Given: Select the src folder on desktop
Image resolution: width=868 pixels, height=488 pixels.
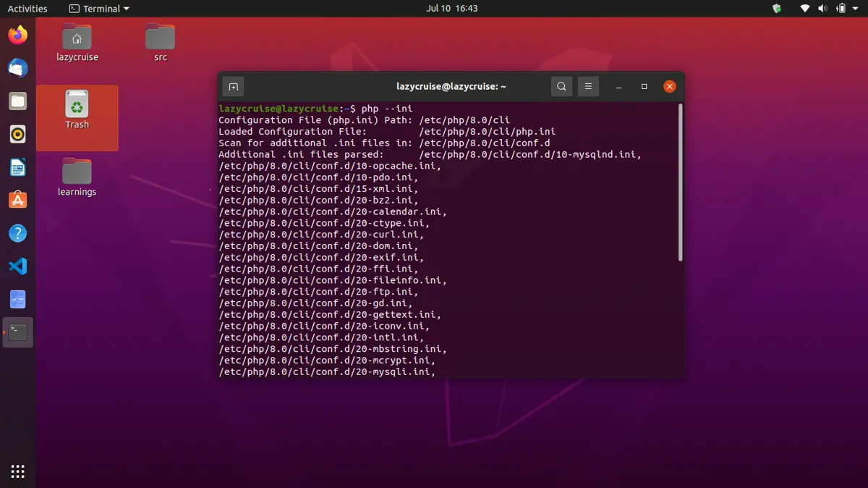Looking at the screenshot, I should coord(160,42).
